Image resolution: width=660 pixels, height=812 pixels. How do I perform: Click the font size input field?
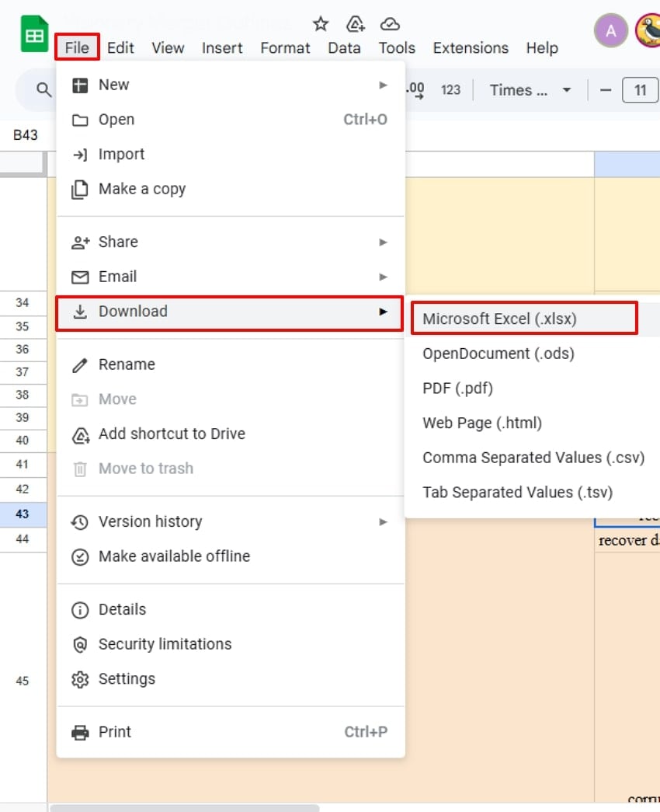coord(640,90)
